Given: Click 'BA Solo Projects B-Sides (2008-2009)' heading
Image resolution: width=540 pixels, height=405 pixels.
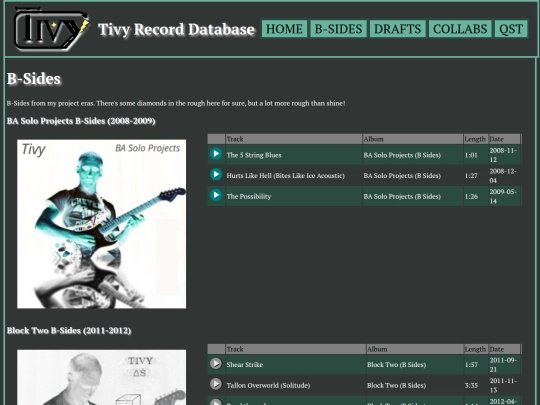Looking at the screenshot, I should (81, 121).
